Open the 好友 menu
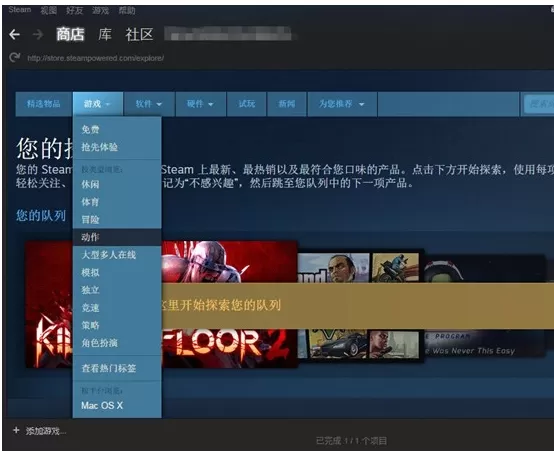 click(75, 10)
